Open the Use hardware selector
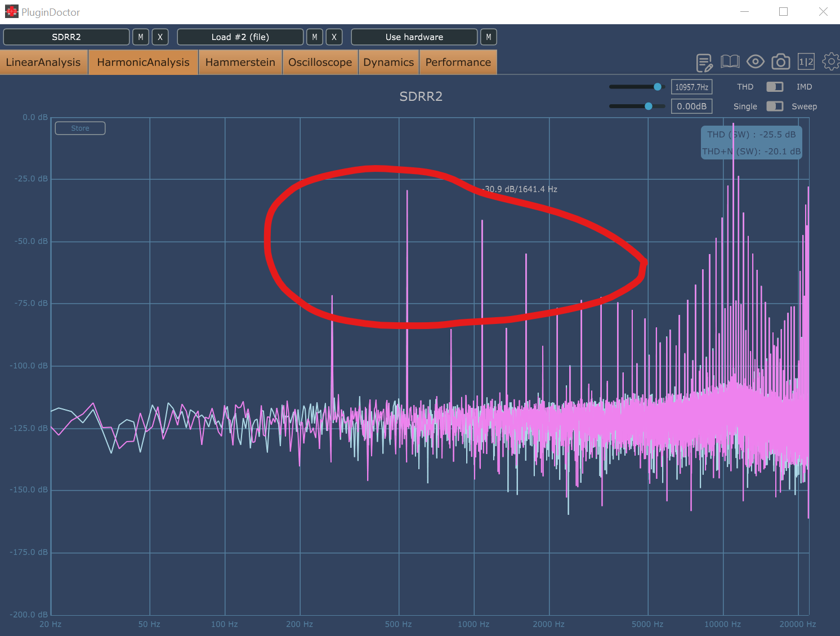 click(414, 37)
